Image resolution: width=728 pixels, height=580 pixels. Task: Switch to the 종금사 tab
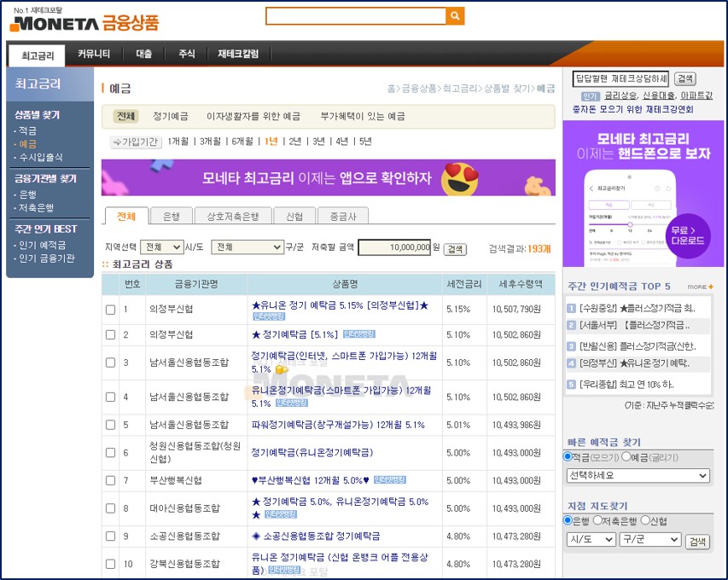click(x=342, y=217)
